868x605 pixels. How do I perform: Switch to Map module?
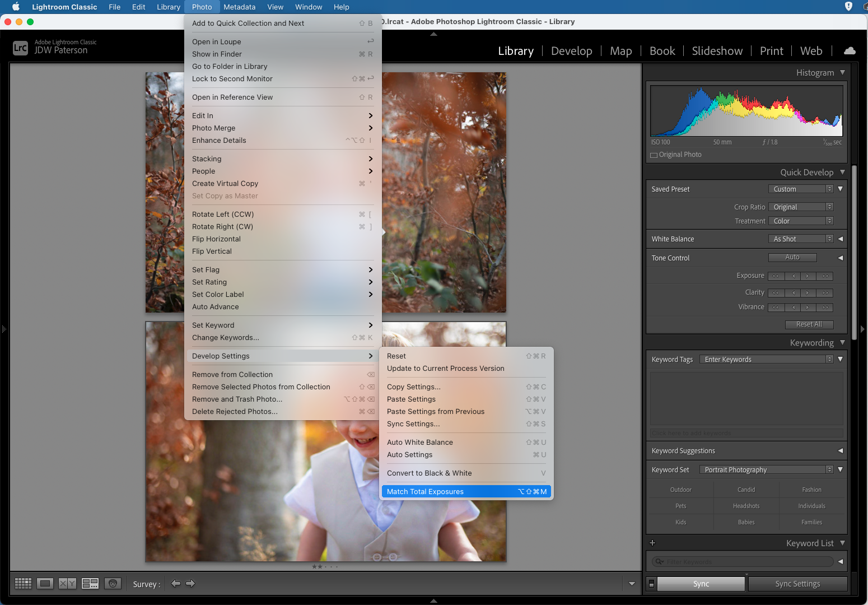click(620, 51)
